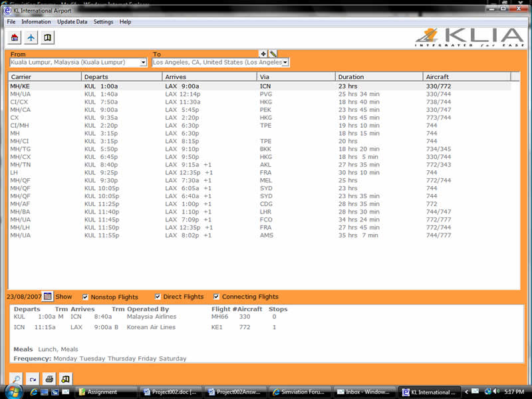Uncheck the Nonstop Flights checkbox
532x399 pixels.
(86, 297)
